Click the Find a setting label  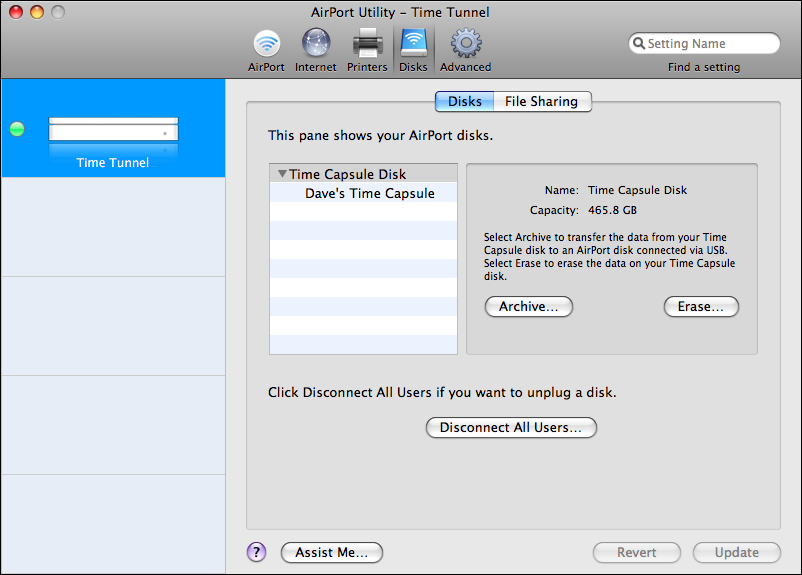point(704,67)
